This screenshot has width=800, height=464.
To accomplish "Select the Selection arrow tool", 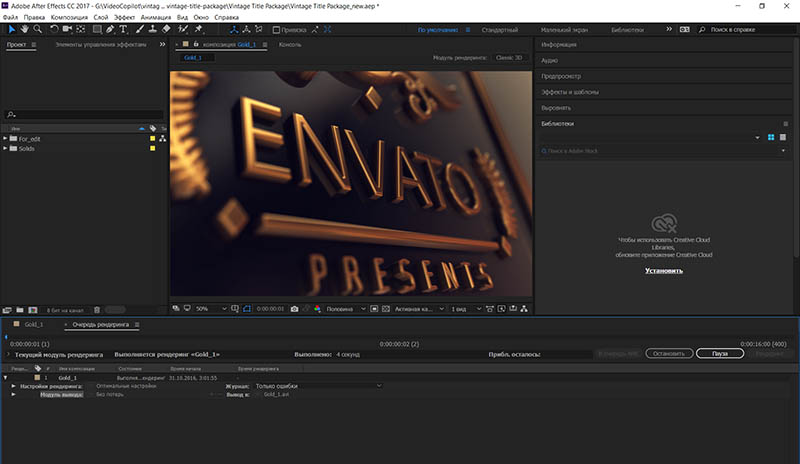I will 12,30.
